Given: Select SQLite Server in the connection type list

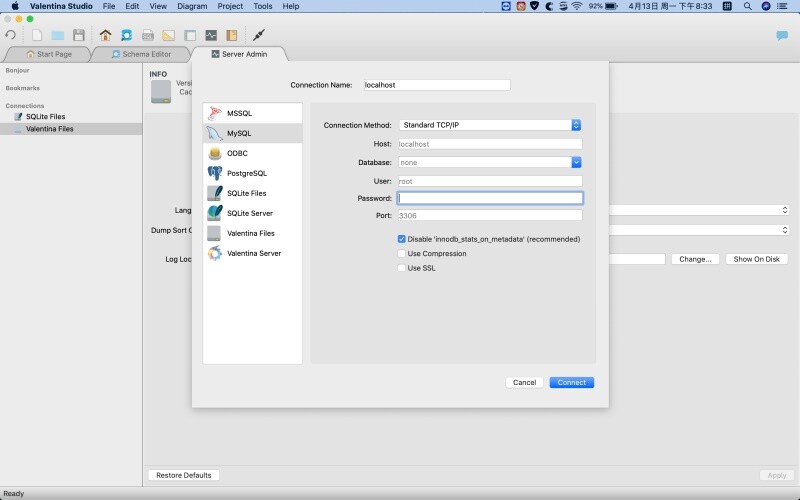Looking at the screenshot, I should [x=253, y=213].
